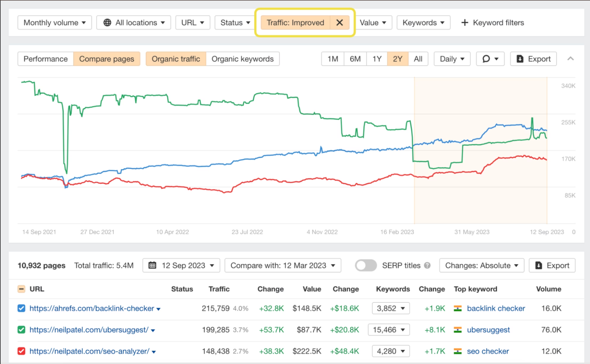Screen dimensions: 590x364
Task: Expand arrow next to seo-analyzer URL
Action: tap(154, 352)
